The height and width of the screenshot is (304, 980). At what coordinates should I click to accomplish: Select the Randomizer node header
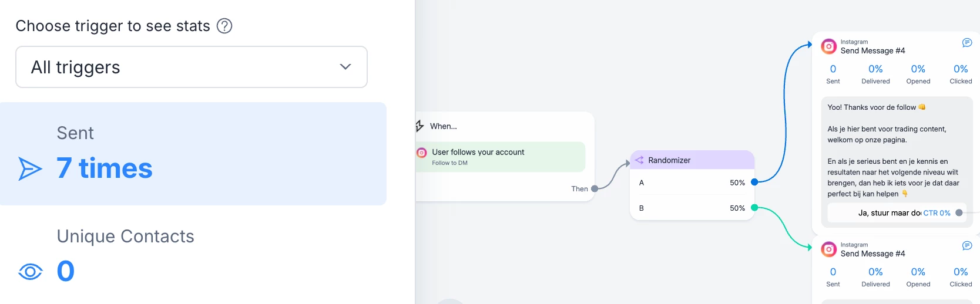692,160
